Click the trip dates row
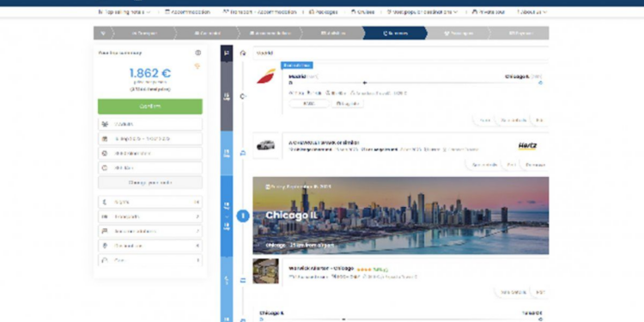This screenshot has width=644, height=322. 150,139
